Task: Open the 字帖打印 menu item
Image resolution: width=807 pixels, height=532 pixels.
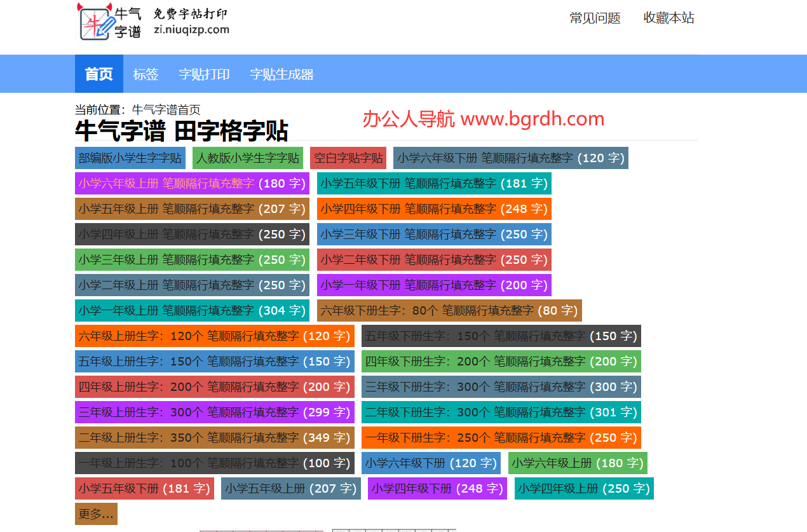Action: (204, 74)
